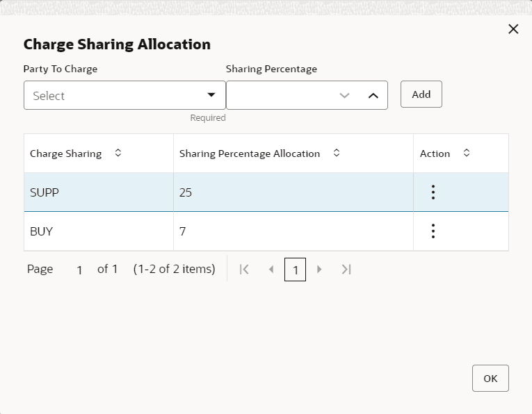
Task: Increase the Sharing Percentage value
Action: coord(373,96)
